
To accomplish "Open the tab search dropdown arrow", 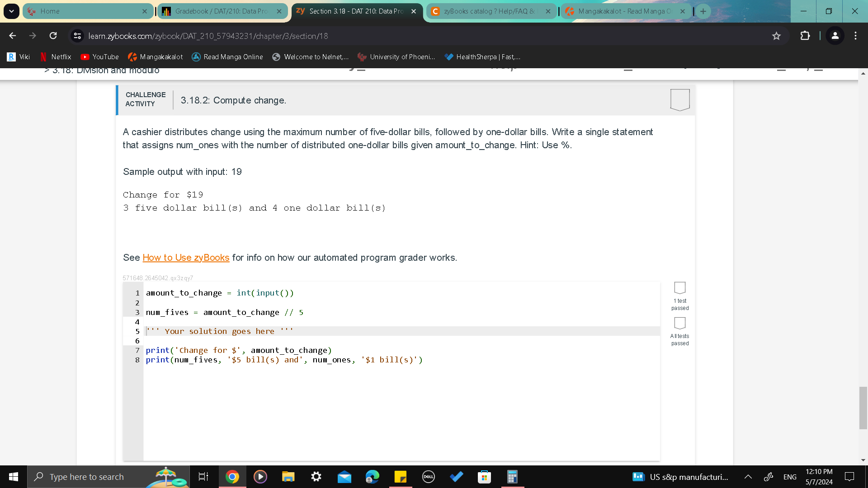I will (11, 11).
